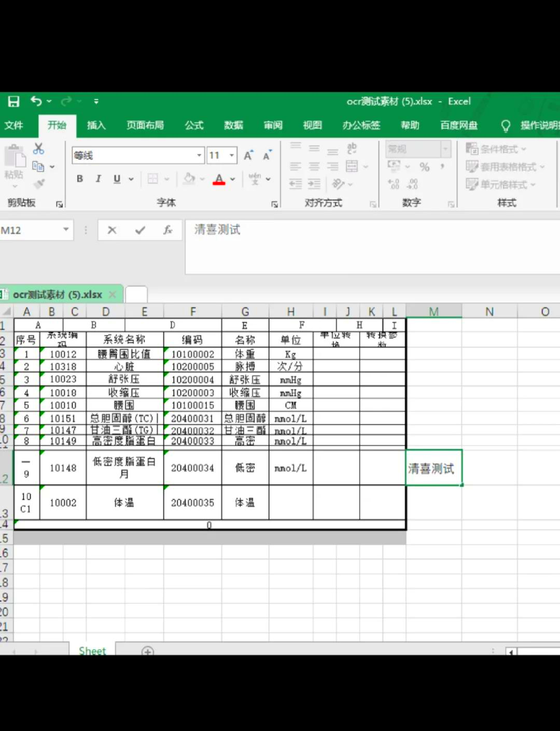Image resolution: width=560 pixels, height=731 pixels.
Task: Decrease font size with the smaller A icon
Action: 267,156
